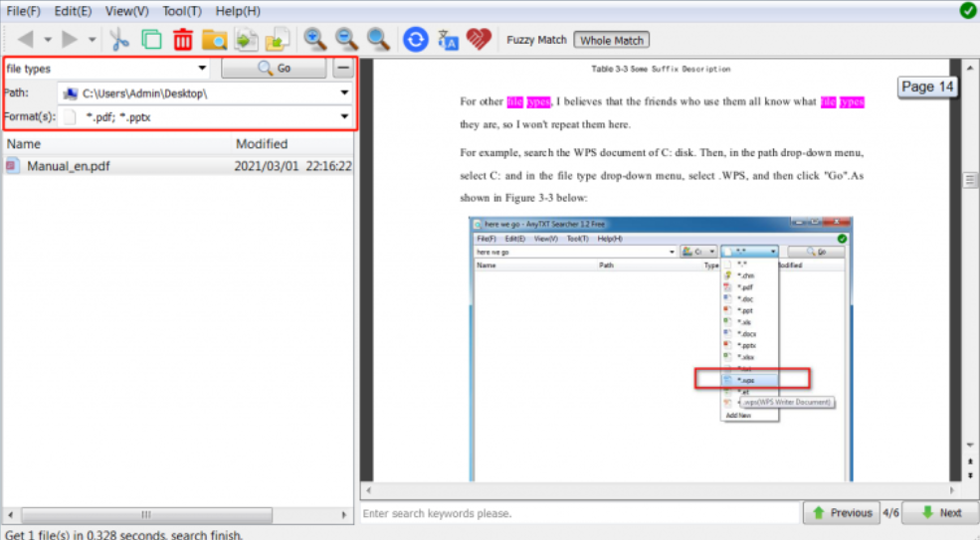
Task: Open the Help(H) menu
Action: tap(238, 11)
